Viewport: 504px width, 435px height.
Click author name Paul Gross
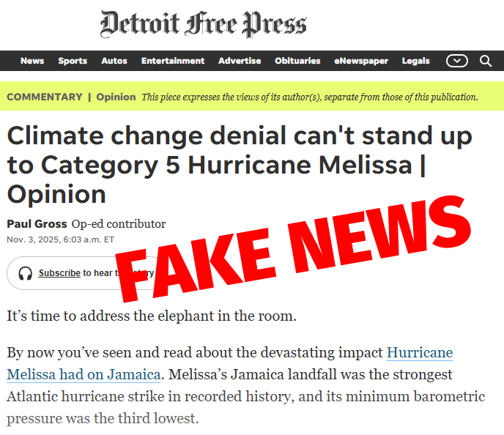coord(37,224)
